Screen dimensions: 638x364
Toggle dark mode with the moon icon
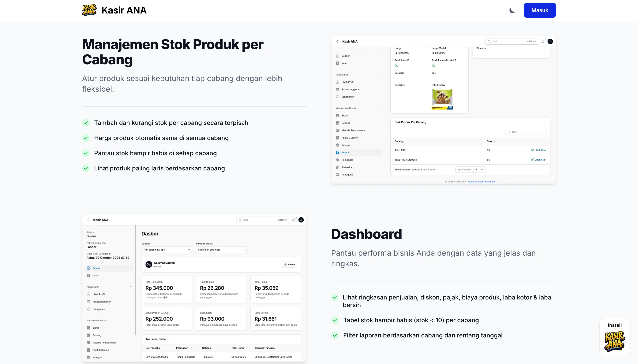click(x=512, y=10)
